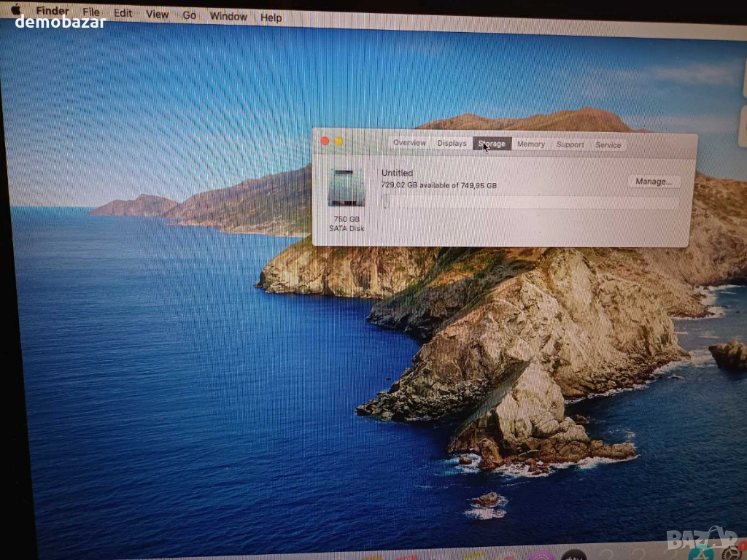This screenshot has height=560, width=747.
Task: Select the Storage tab
Action: (x=492, y=144)
